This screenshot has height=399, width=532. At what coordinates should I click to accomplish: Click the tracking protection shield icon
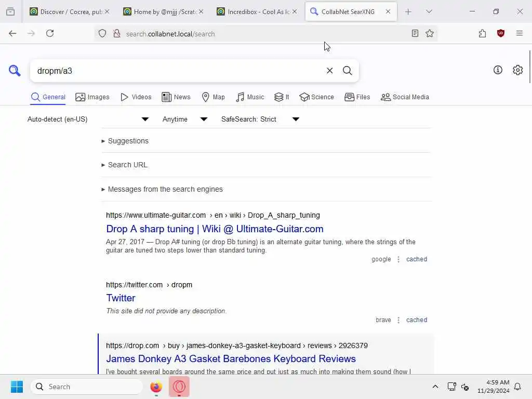pyautogui.click(x=102, y=34)
